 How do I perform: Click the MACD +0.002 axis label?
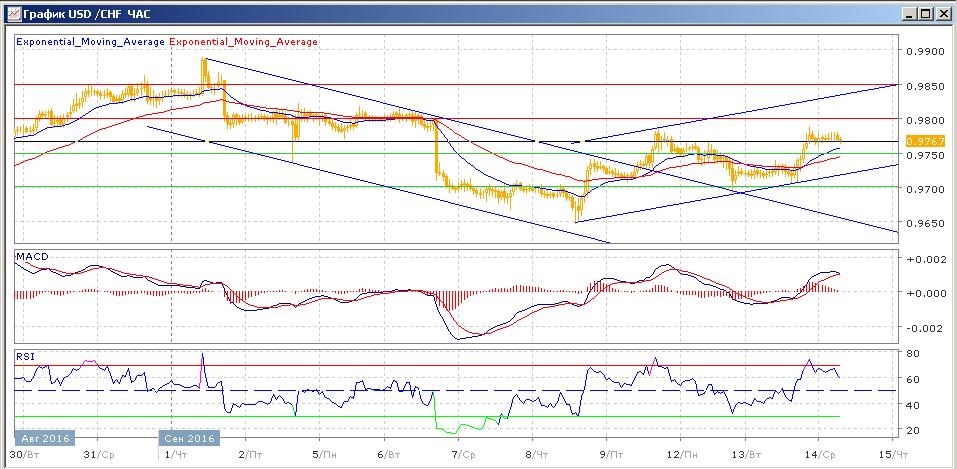tap(925, 259)
